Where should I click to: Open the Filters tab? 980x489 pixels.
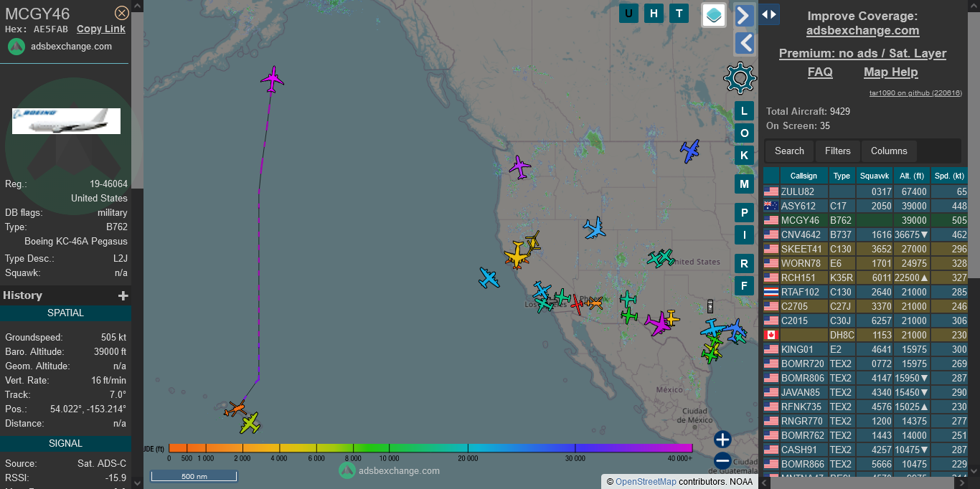838,151
